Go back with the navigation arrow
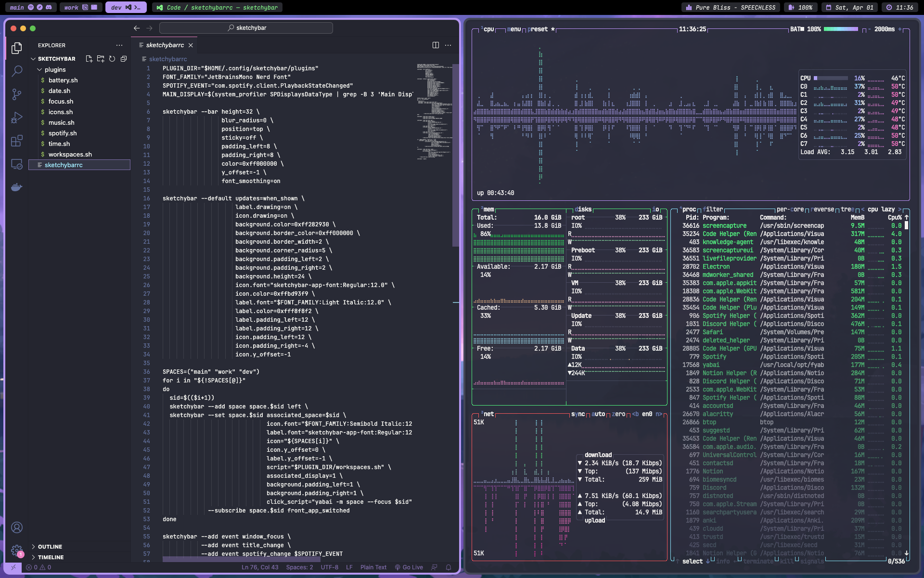This screenshot has height=578, width=924. point(137,28)
